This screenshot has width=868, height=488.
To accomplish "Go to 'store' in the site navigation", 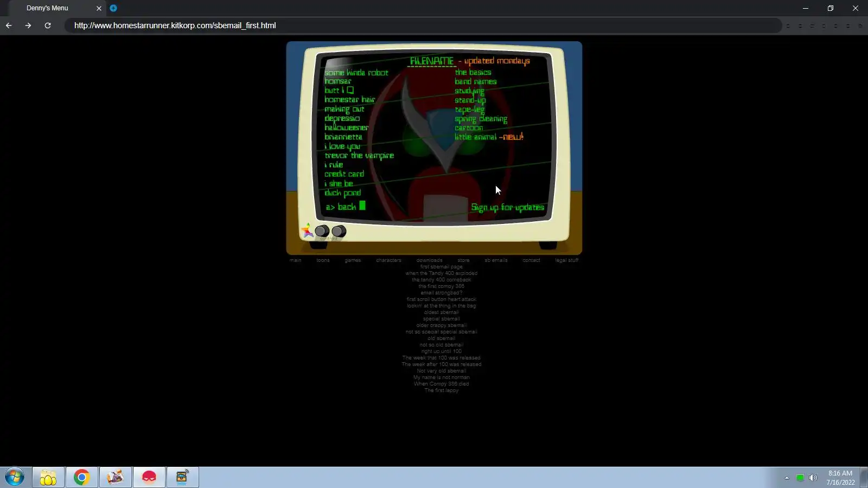I will coord(463,260).
